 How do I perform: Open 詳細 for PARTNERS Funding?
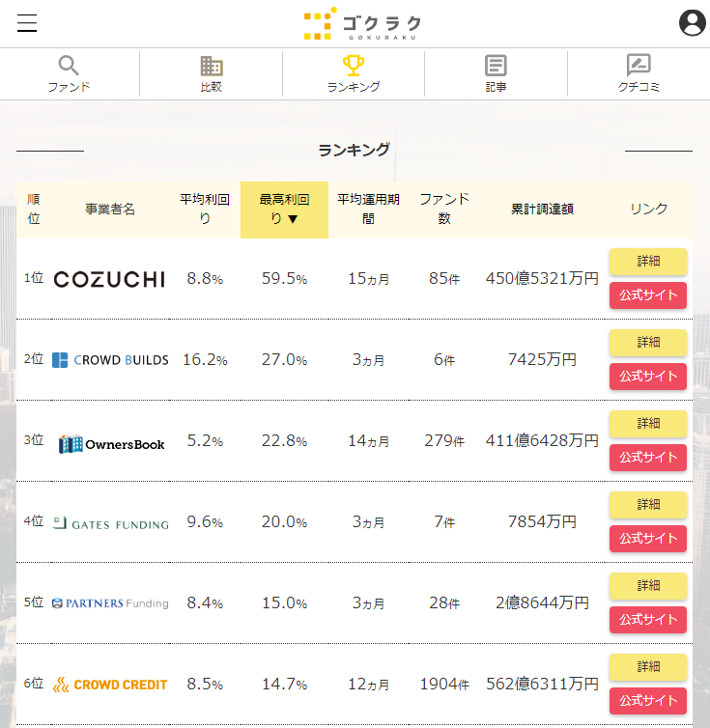tap(648, 586)
